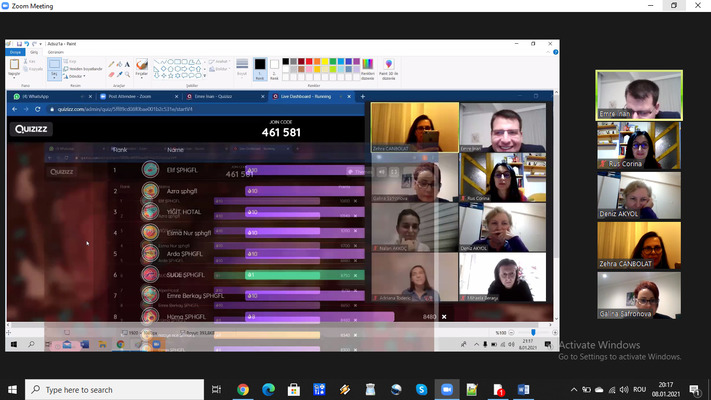This screenshot has height=400, width=711.
Task: Pick the yellow color swatch in palette
Action: click(x=325, y=61)
